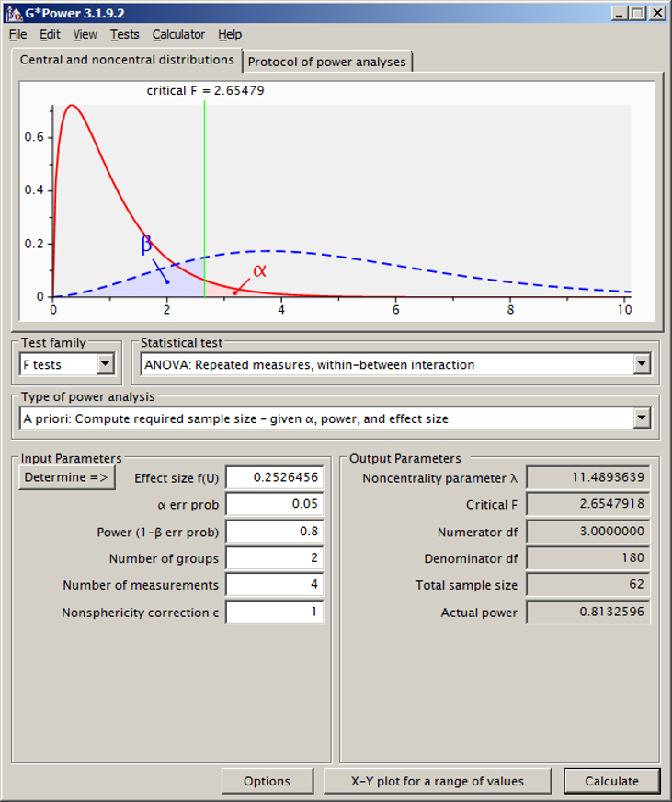Expand the Test family dropdown

pos(106,364)
